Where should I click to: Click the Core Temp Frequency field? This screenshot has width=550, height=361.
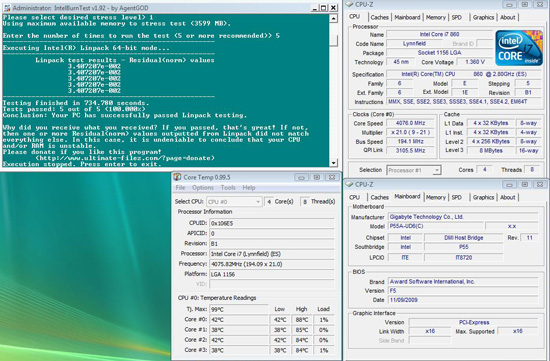(x=272, y=264)
